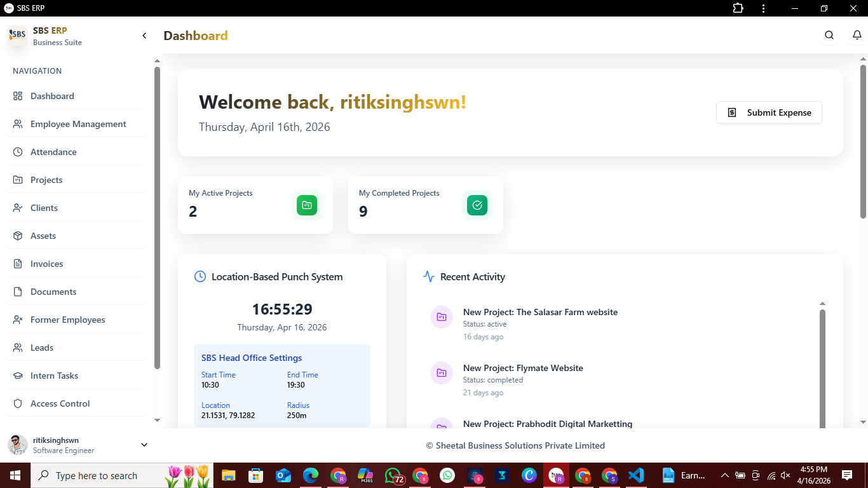Click the Submit Expense button
This screenshot has width=868, height=488.
769,112
